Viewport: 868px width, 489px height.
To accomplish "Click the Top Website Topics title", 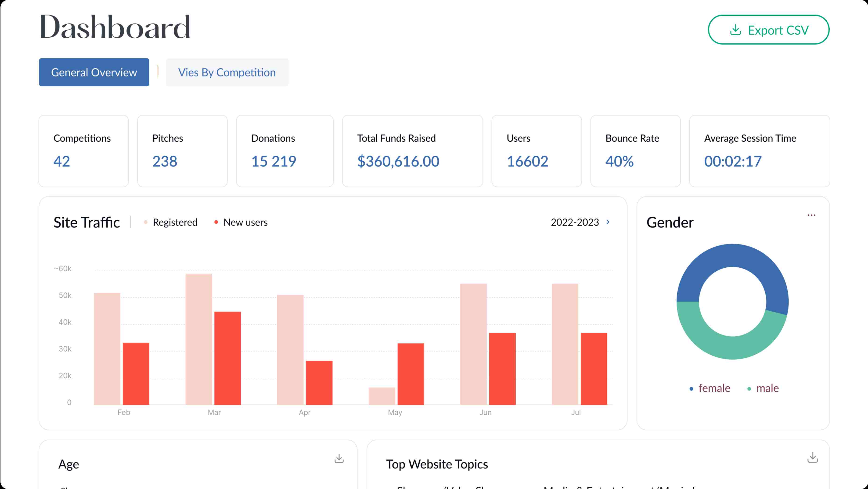I will pyautogui.click(x=437, y=464).
